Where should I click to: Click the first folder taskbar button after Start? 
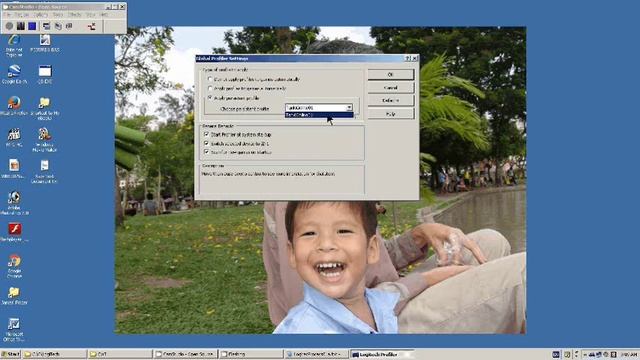coord(55,354)
